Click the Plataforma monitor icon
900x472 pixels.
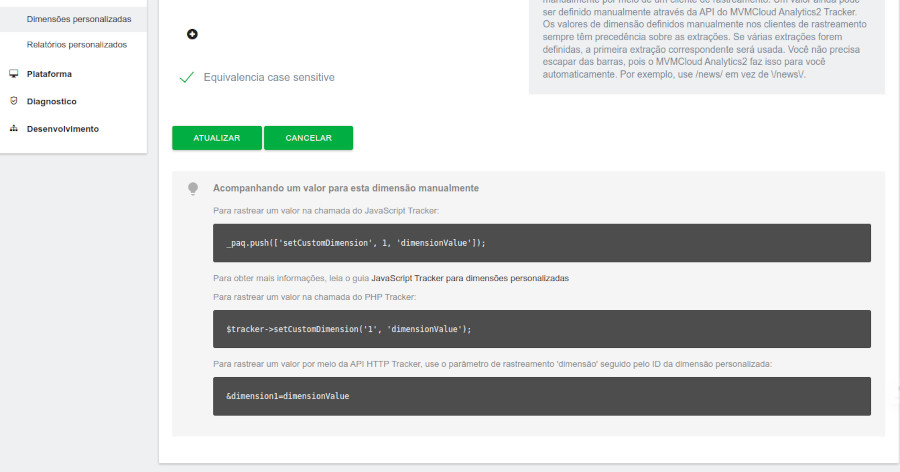click(14, 74)
